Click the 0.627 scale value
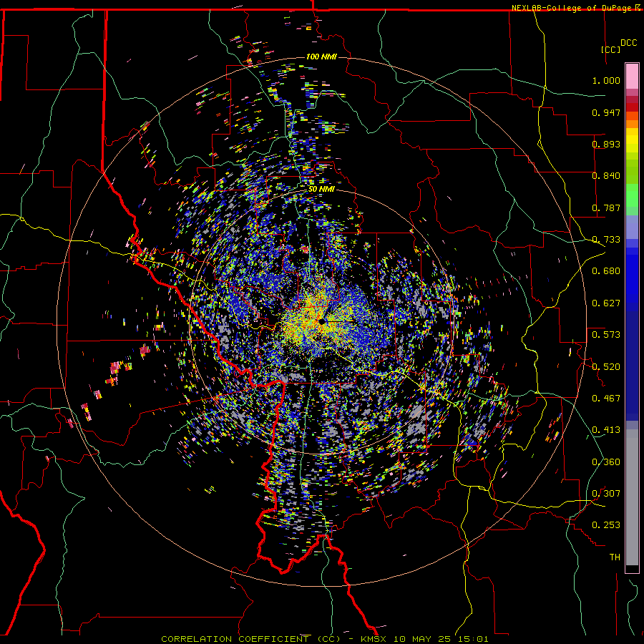The image size is (644, 644). (x=606, y=303)
